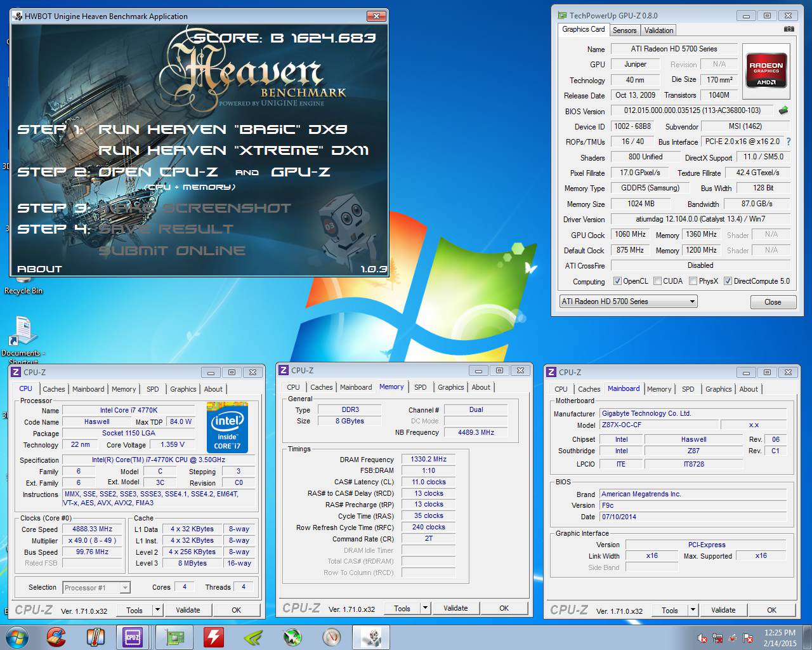Expand Tools dropdown arrow in CPU window
The width and height of the screenshot is (812, 650).
coord(157,610)
